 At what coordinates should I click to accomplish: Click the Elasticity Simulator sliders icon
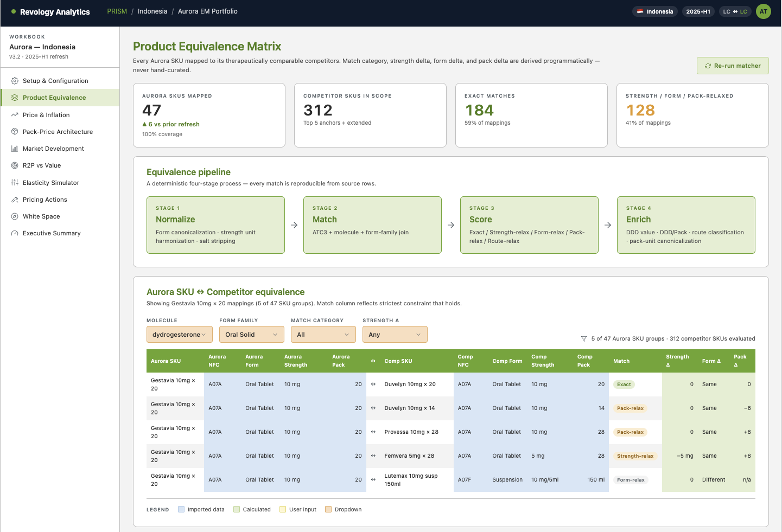pos(15,183)
